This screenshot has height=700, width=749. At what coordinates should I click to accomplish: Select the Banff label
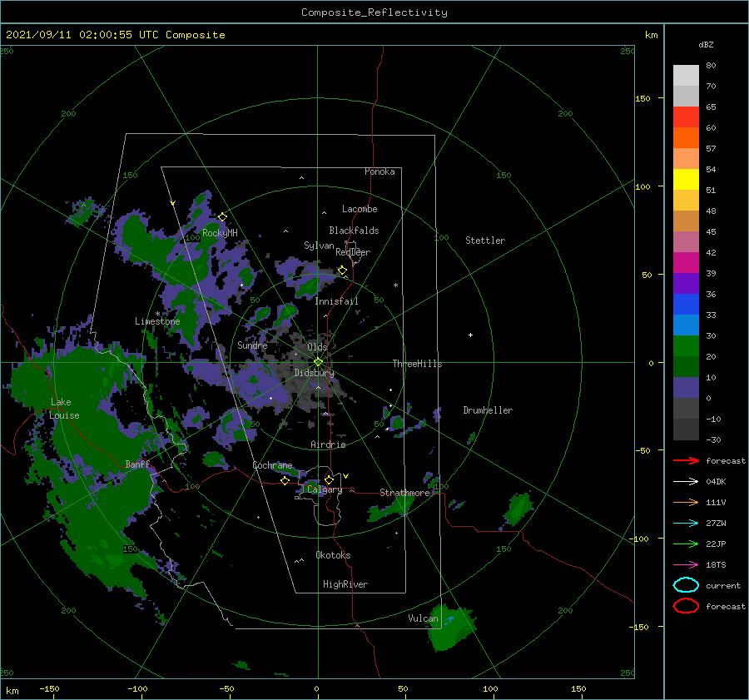pyautogui.click(x=137, y=464)
